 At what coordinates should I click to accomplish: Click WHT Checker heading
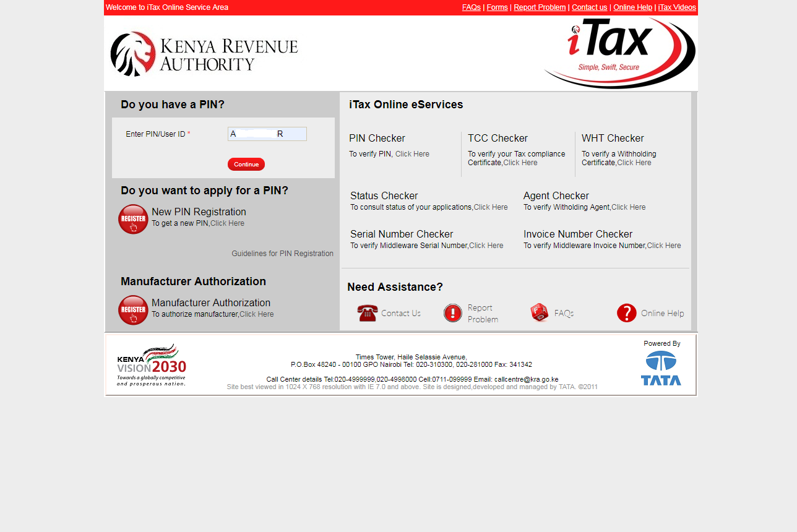coord(613,138)
